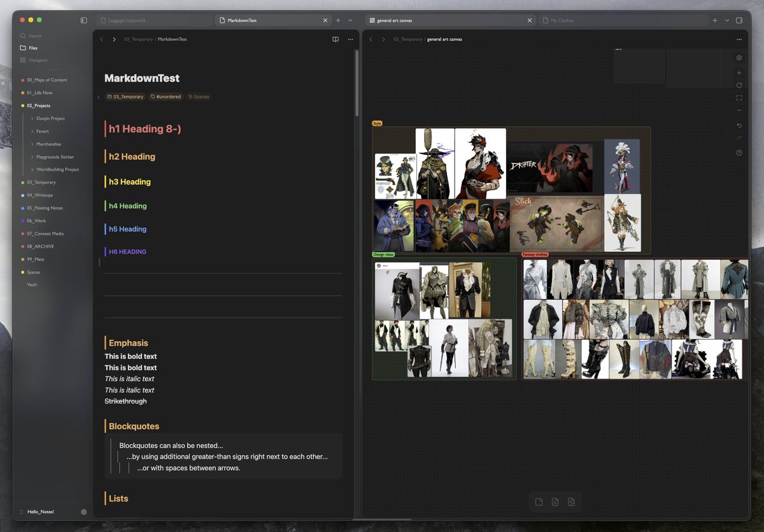
Task: Expand properties chevron beside 03_Temporary tag
Action: tap(99, 97)
